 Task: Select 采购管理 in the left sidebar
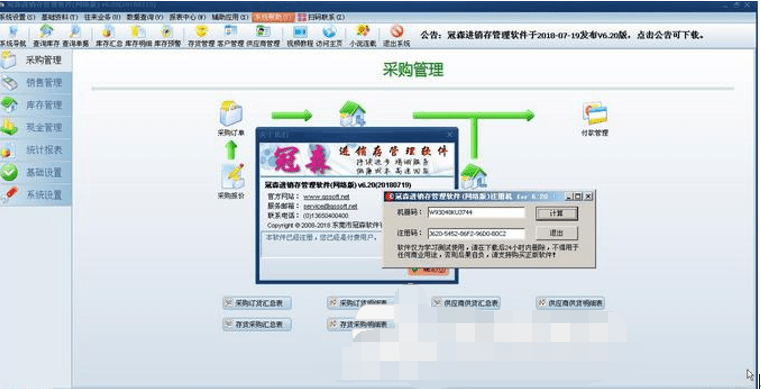[36, 60]
